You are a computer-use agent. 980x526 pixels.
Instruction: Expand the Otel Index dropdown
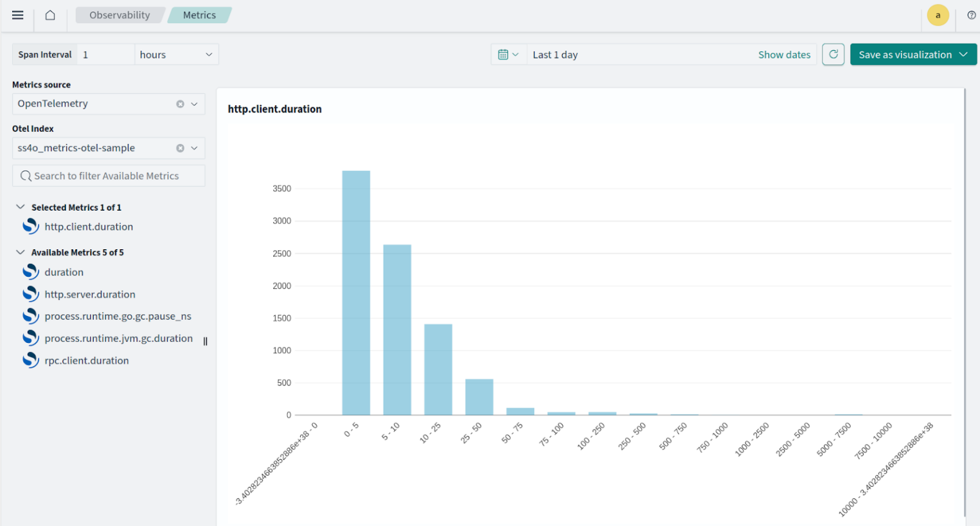[x=194, y=148]
